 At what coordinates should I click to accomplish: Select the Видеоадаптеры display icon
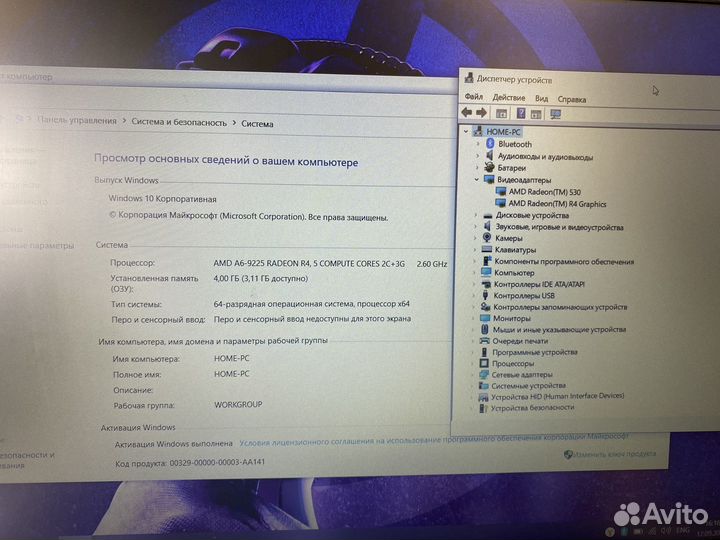click(489, 179)
